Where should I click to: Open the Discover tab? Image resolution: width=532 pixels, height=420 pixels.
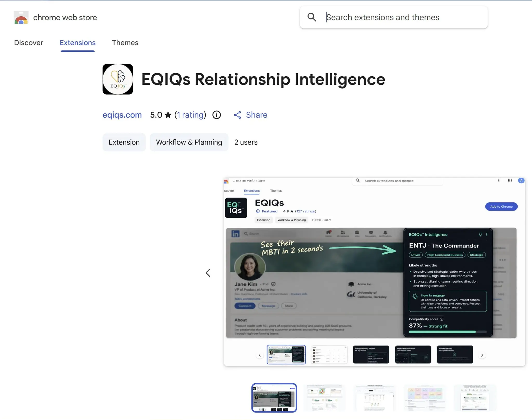point(29,43)
